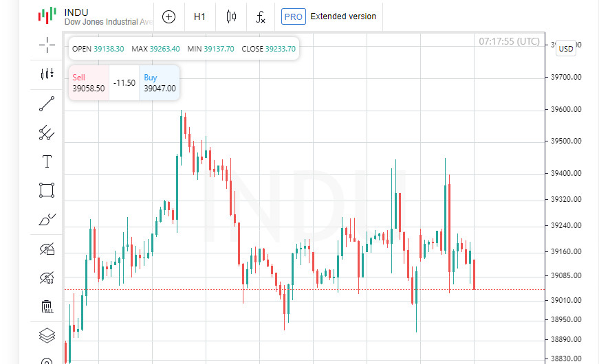Open the layers object tree
The height and width of the screenshot is (364, 599).
(47, 336)
